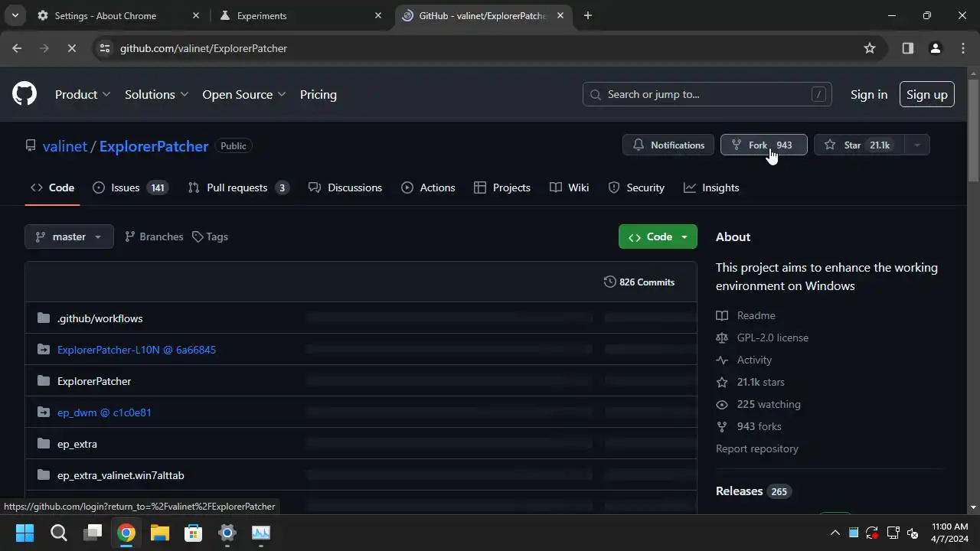Open the ep_extra folder
This screenshot has height=551, width=980.
pos(77,444)
